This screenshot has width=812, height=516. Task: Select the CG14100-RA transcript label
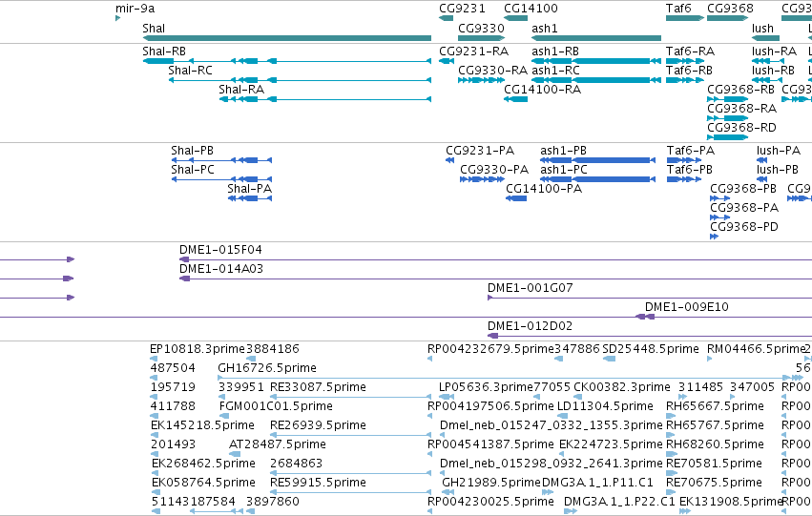[x=543, y=90]
